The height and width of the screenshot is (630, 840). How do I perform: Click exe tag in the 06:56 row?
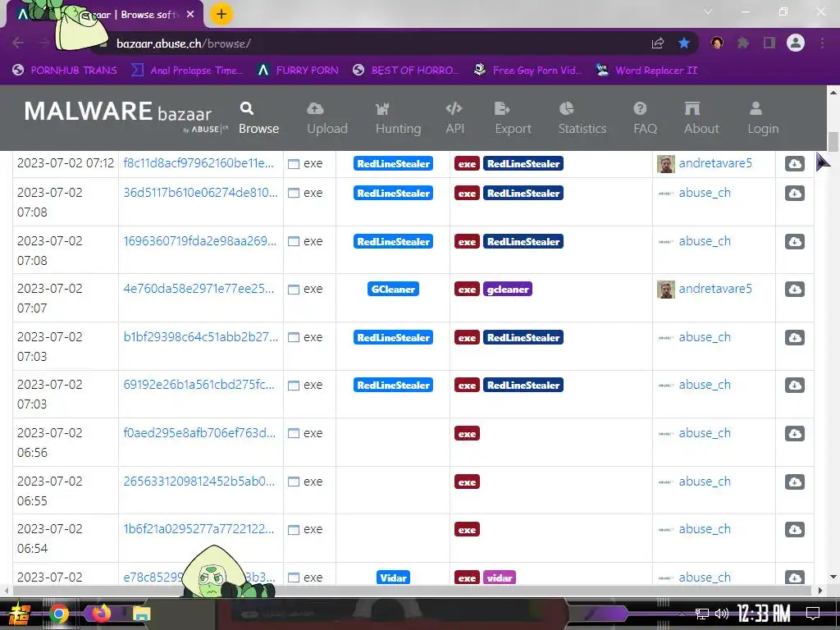(467, 433)
